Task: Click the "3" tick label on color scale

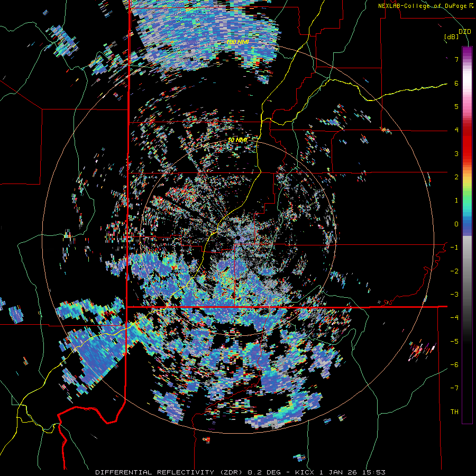Action: pyautogui.click(x=456, y=153)
